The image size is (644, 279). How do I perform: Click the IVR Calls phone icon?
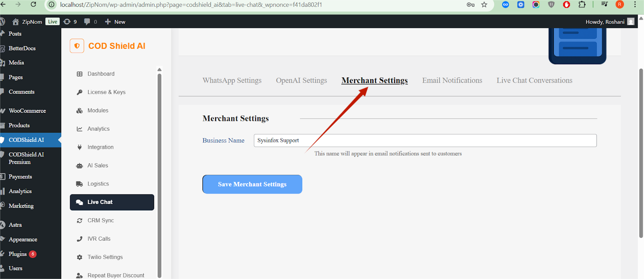[x=80, y=239]
